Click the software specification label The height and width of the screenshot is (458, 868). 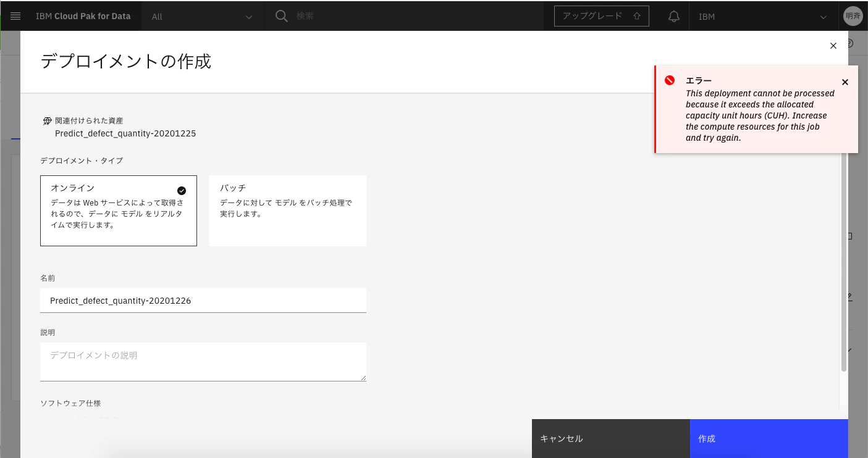pos(70,403)
